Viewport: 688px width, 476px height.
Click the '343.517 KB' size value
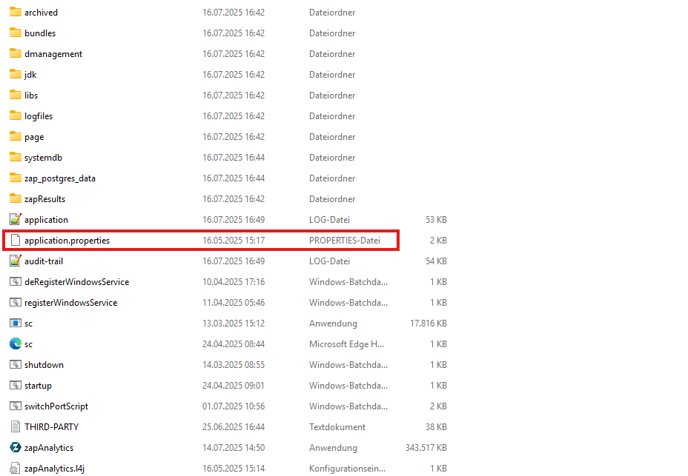pos(426,447)
